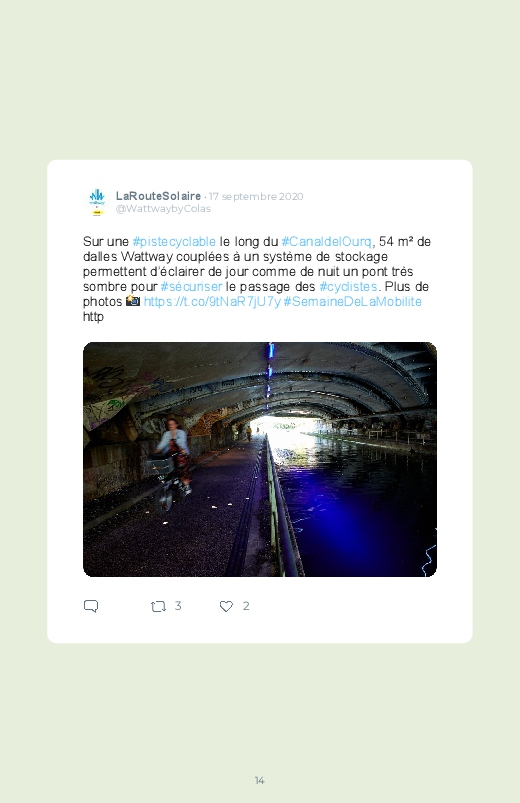This screenshot has width=520, height=803.
Task: Click the page number 14
Action: coord(259,780)
